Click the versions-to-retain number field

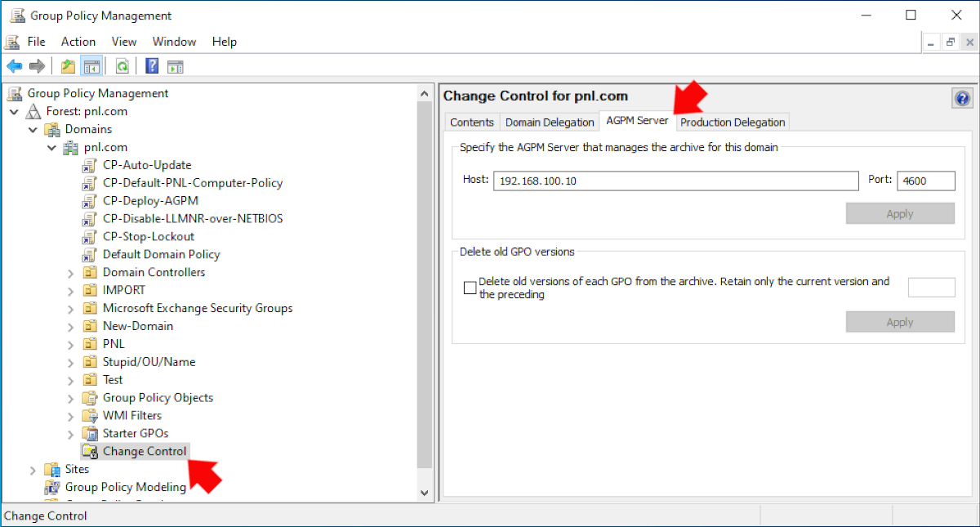point(932,288)
